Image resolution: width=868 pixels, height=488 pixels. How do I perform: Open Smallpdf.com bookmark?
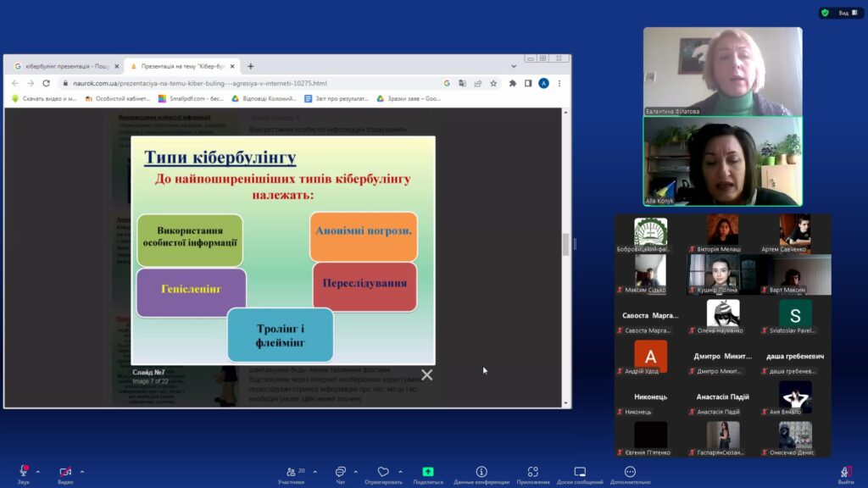pyautogui.click(x=191, y=98)
